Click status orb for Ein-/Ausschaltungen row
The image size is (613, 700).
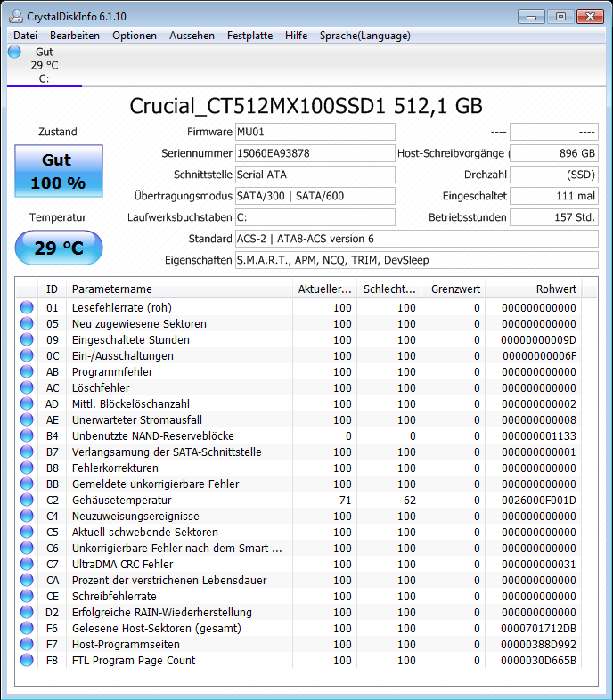pyautogui.click(x=27, y=356)
